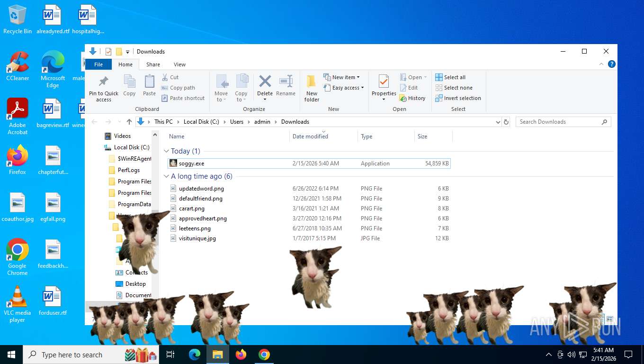This screenshot has height=364, width=644.
Task: Sort by Size column header
Action: [433, 136]
